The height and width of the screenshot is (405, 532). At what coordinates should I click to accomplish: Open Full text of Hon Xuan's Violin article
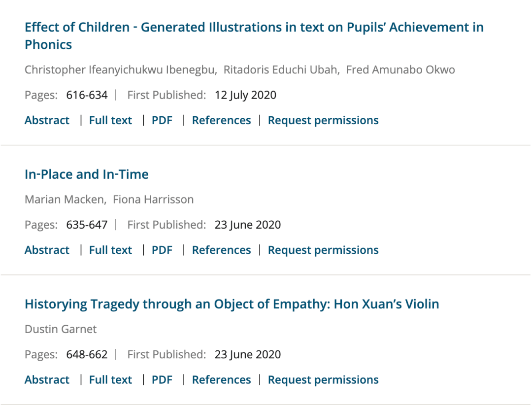110,379
